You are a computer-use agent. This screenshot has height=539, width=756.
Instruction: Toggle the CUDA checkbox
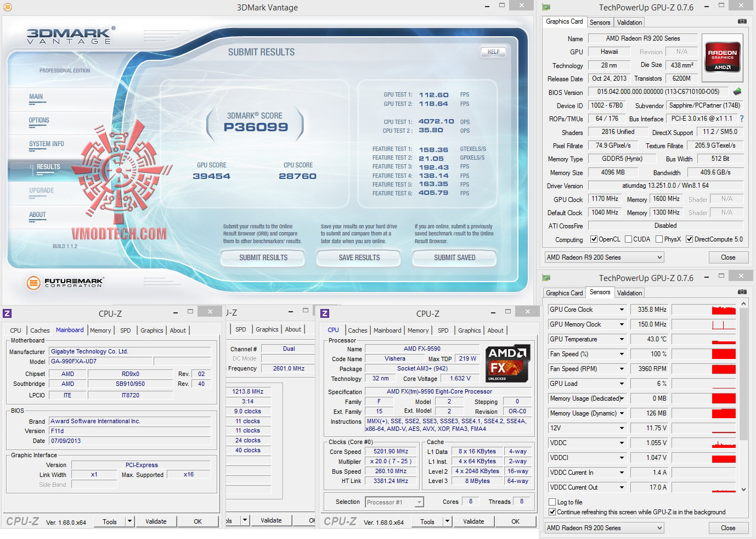tap(628, 239)
